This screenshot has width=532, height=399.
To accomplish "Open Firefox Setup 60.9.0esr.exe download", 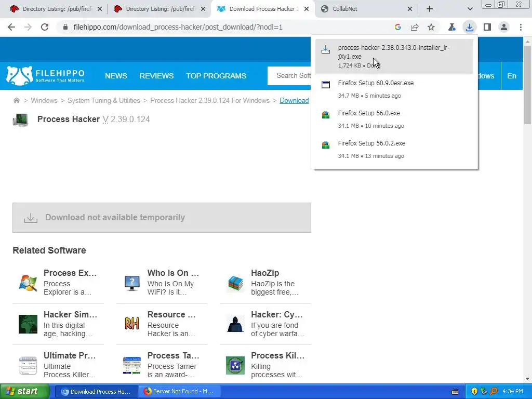I will [x=394, y=89].
